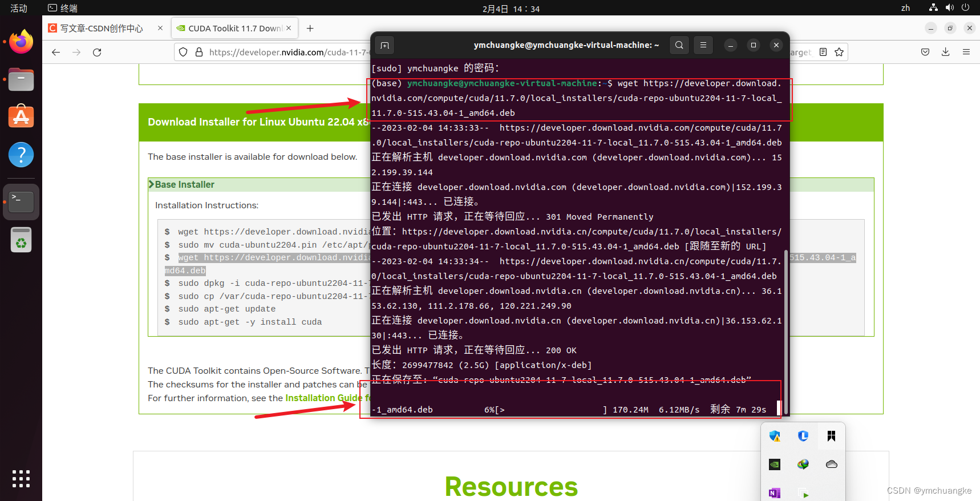Image resolution: width=980 pixels, height=501 pixels.
Task: Toggle reader view in Firefox address bar
Action: pyautogui.click(x=823, y=52)
